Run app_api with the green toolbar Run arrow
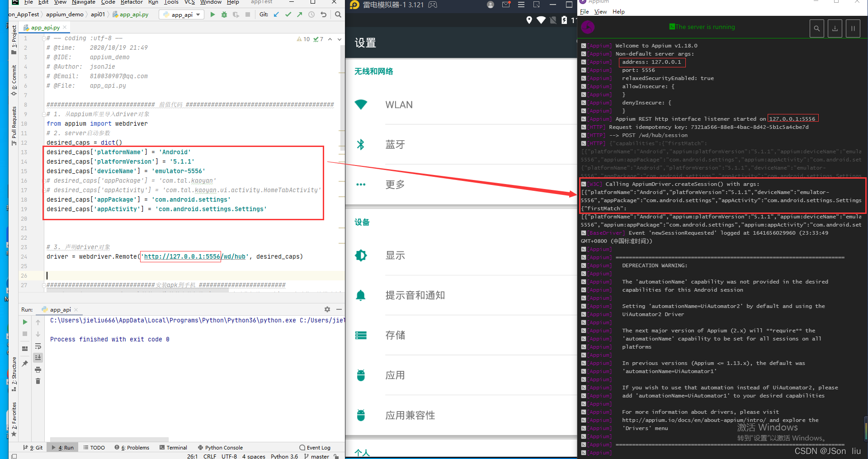 [212, 14]
